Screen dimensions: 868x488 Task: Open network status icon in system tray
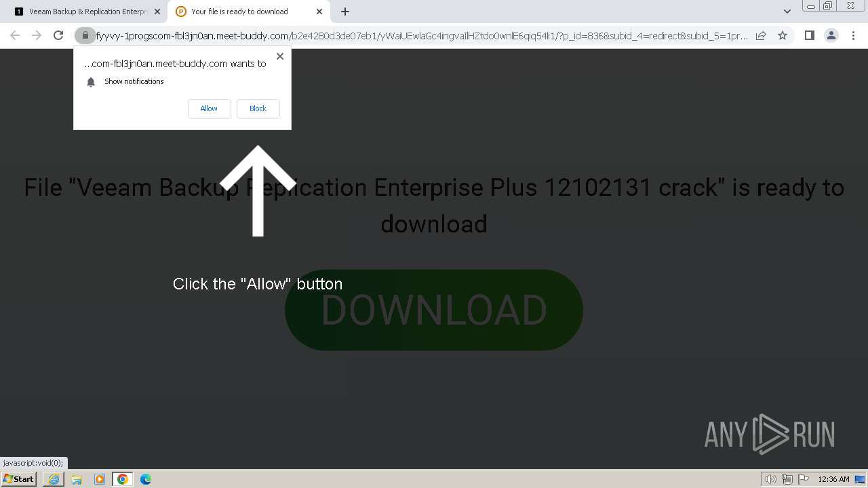[787, 479]
